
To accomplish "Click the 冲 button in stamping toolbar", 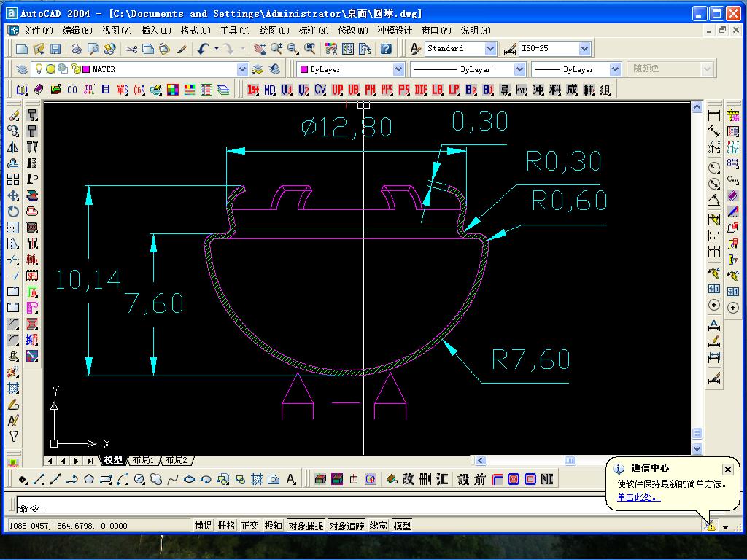I will click(538, 90).
